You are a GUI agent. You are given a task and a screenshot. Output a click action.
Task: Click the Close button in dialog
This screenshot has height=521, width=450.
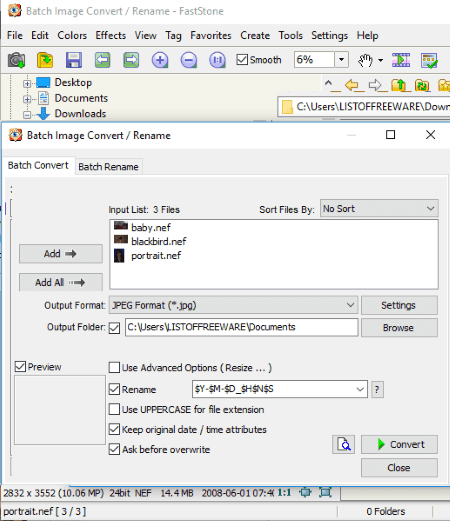click(x=399, y=467)
